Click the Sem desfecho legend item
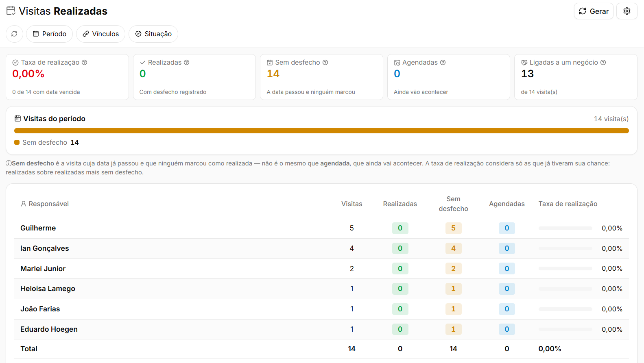The height and width of the screenshot is (363, 644). [46, 143]
